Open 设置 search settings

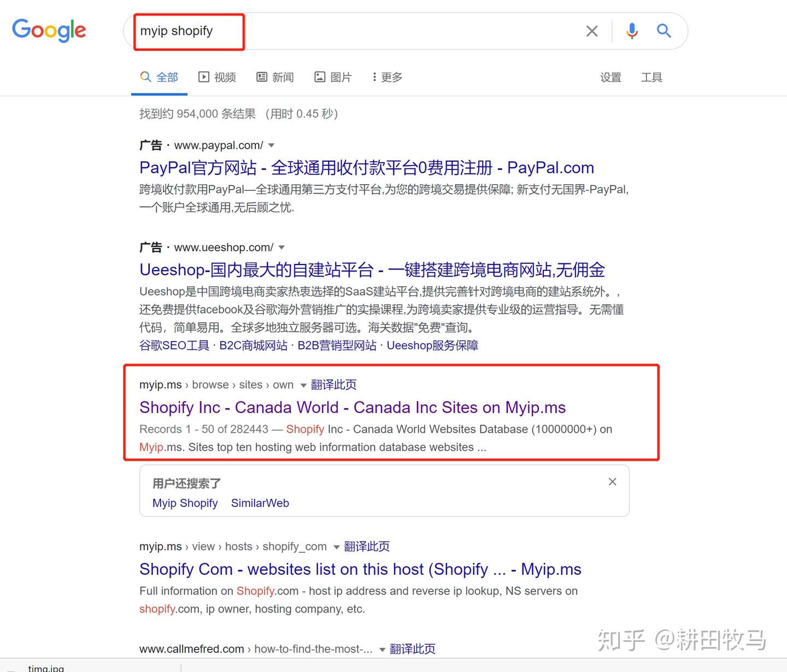(x=610, y=78)
